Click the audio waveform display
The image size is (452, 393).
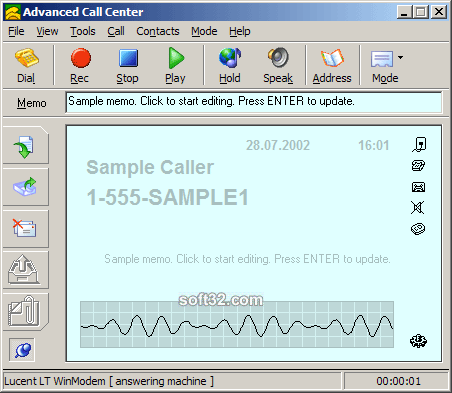point(237,325)
